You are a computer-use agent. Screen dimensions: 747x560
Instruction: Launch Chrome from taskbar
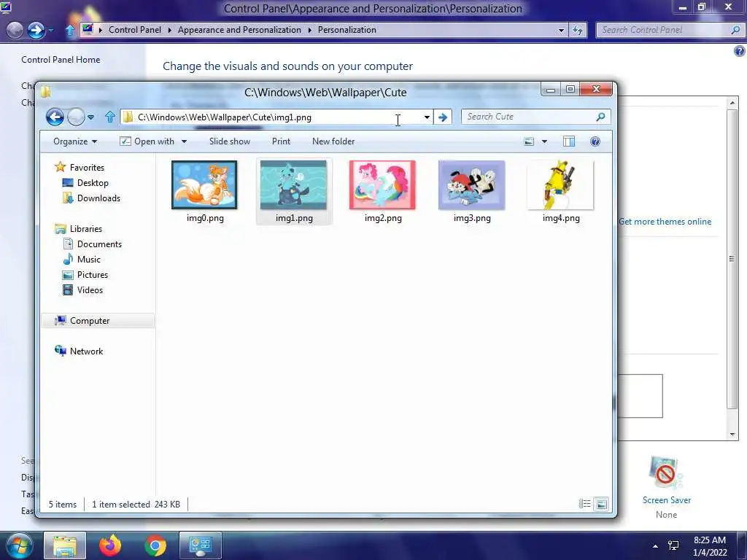point(155,545)
